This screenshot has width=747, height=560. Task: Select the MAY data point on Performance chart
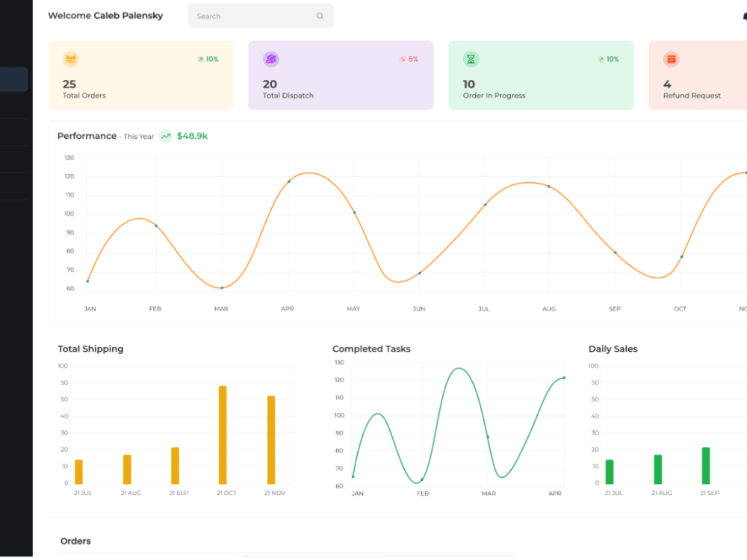coord(354,213)
